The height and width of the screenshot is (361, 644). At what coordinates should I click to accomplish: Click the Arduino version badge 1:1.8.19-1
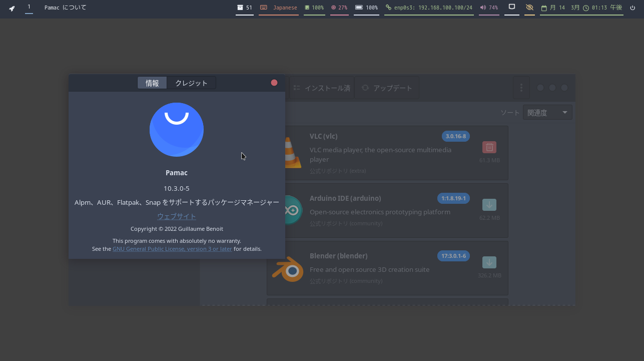[453, 198]
